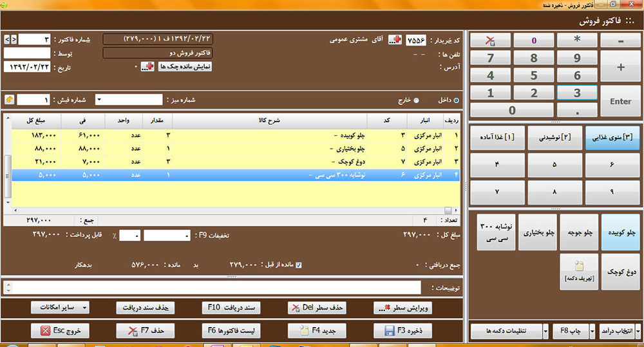
Task: Click the تعریف دکمه define button tile
Action: pyautogui.click(x=579, y=272)
